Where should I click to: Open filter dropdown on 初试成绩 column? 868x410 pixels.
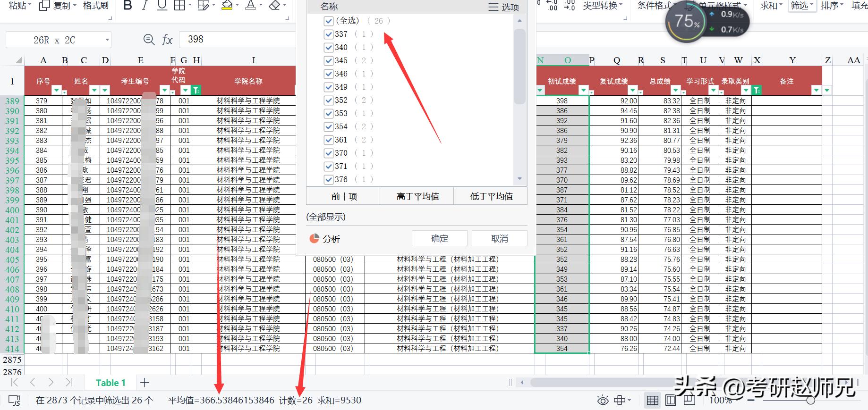[584, 90]
